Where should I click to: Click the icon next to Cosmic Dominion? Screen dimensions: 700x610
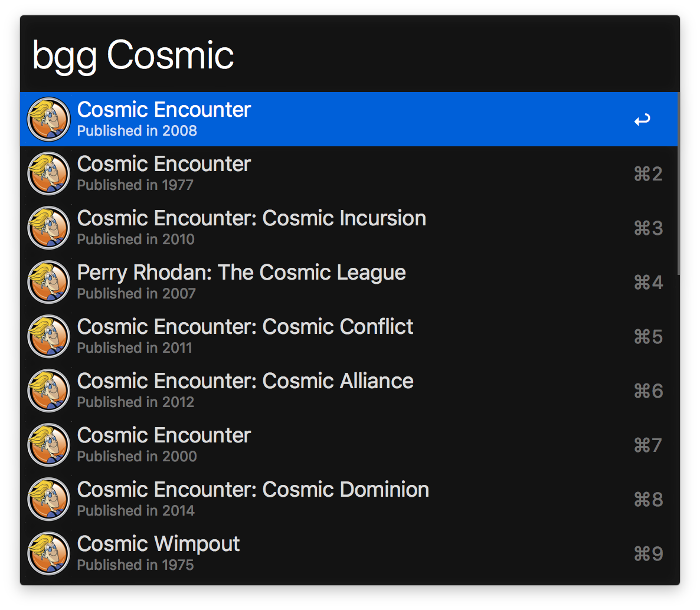point(48,499)
